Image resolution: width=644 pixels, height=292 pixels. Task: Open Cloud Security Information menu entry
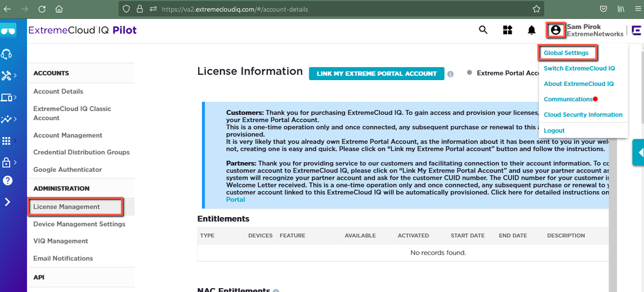pos(583,115)
